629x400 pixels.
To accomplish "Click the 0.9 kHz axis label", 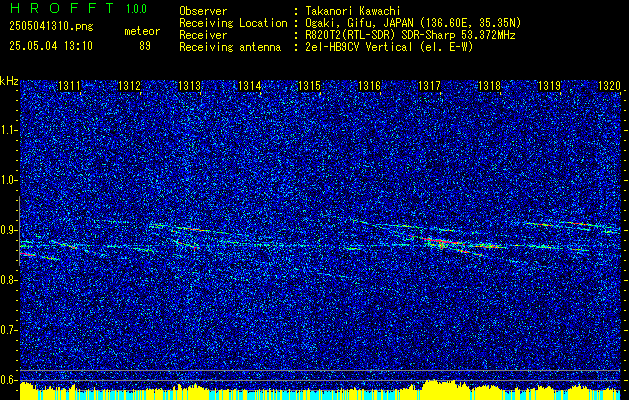I will click(8, 230).
